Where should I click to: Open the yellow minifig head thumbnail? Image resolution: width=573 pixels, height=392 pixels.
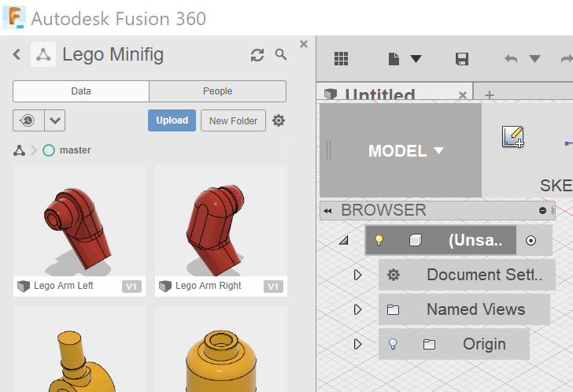tap(220, 349)
